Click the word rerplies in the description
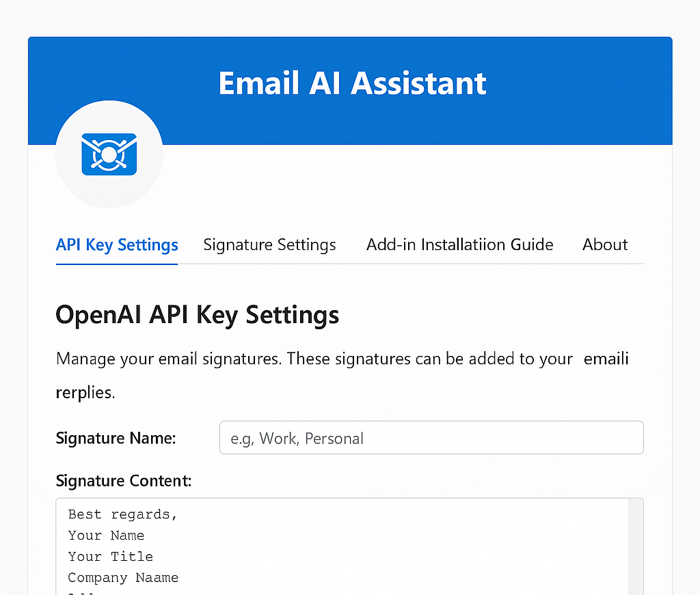Image resolution: width=700 pixels, height=595 pixels. pyautogui.click(x=85, y=393)
